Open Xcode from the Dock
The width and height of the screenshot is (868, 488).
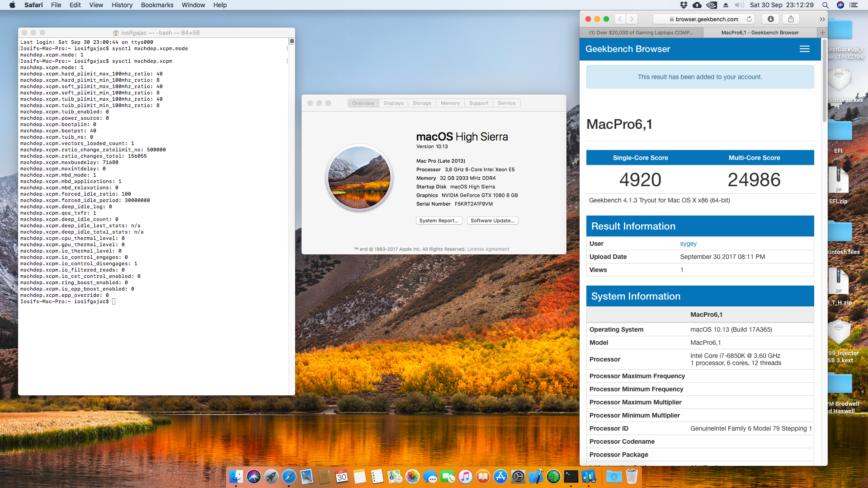click(536, 476)
